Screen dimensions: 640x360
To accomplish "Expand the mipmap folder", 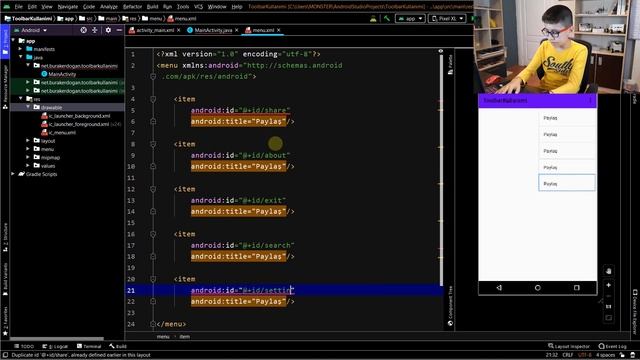I will tap(28, 157).
